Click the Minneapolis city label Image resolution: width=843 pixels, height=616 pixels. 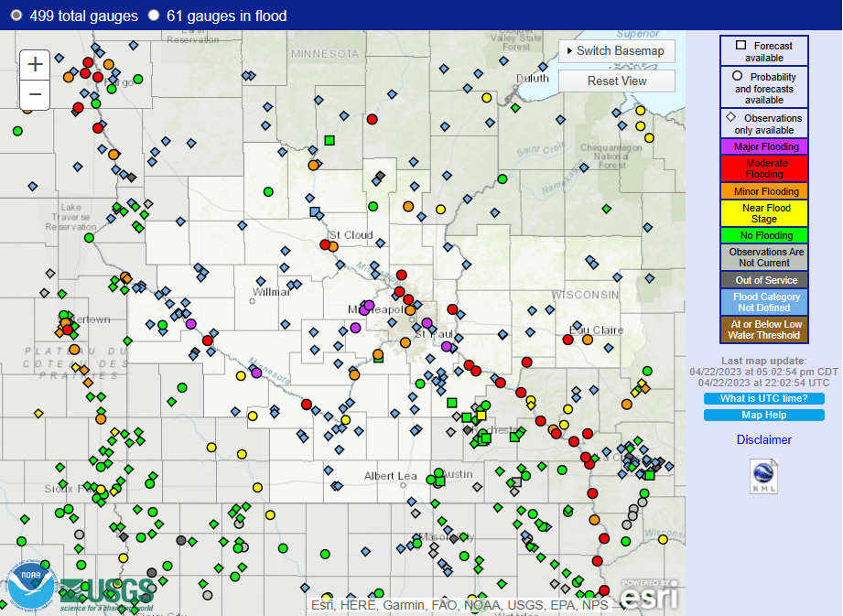(x=379, y=309)
